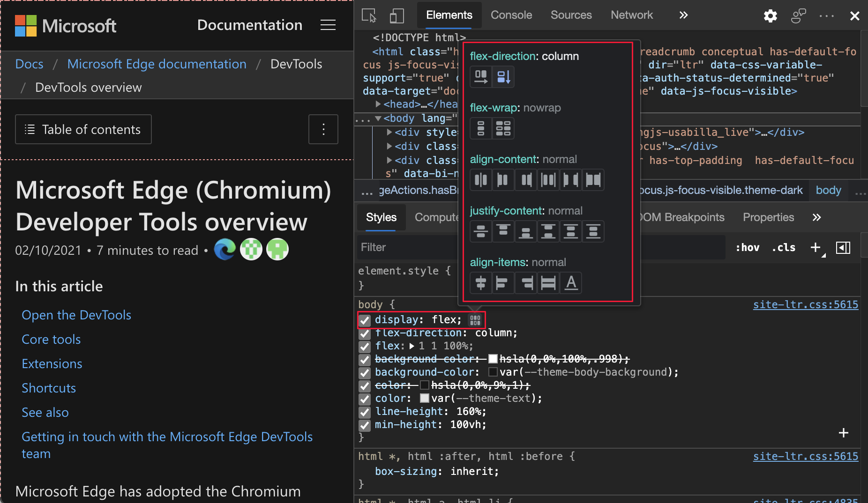Screen dimensions: 868x503
Task: Disable the line-height property
Action: tap(365, 412)
